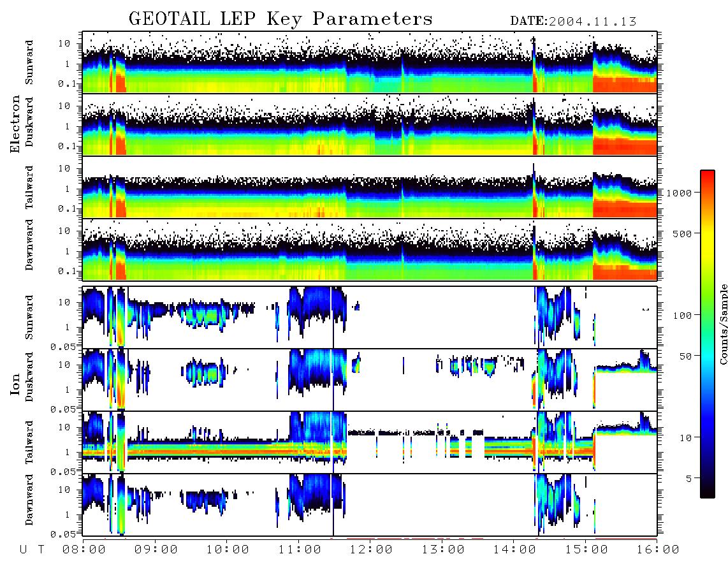Click the 1000 colorbar tick label
Image resolution: width=728 pixels, height=561 pixels.
679,193
